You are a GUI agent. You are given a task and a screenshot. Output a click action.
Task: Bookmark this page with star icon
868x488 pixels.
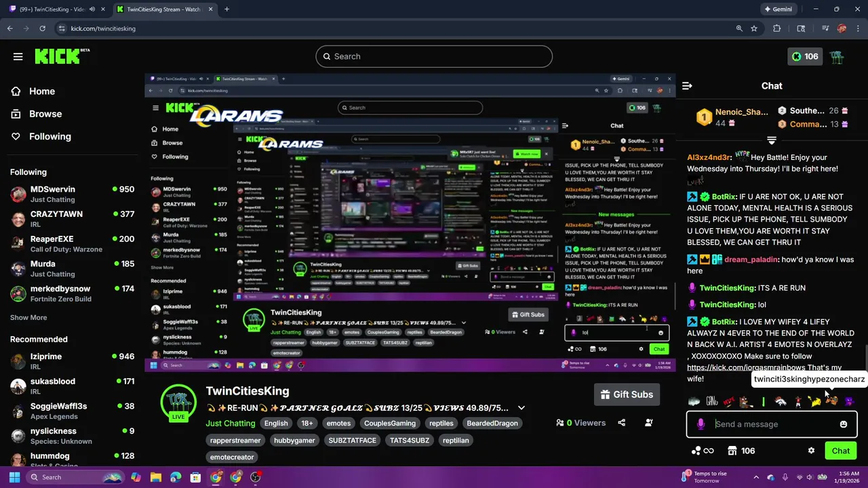tap(754, 28)
